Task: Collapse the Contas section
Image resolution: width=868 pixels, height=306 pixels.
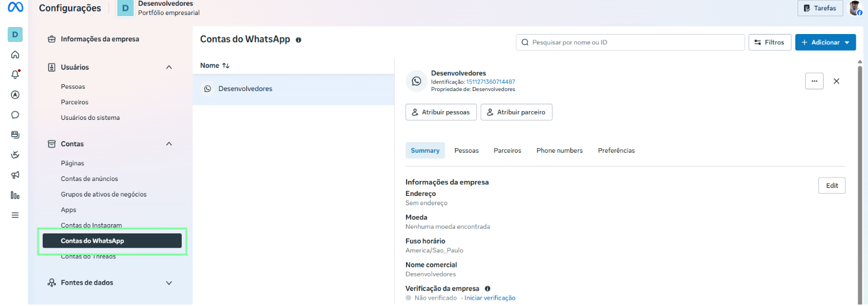Action: click(x=169, y=144)
